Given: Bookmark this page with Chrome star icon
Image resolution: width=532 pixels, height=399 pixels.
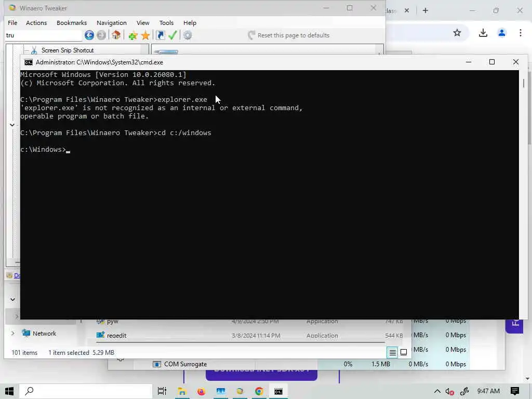Looking at the screenshot, I should coord(457,33).
